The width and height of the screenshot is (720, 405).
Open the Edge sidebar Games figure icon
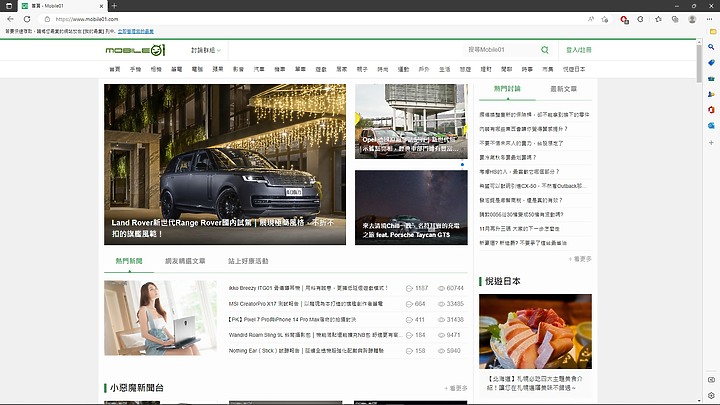[x=711, y=94]
